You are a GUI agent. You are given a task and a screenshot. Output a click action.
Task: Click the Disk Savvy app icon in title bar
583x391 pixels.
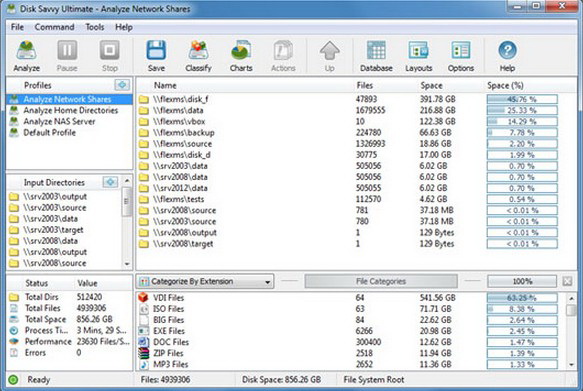coord(11,9)
